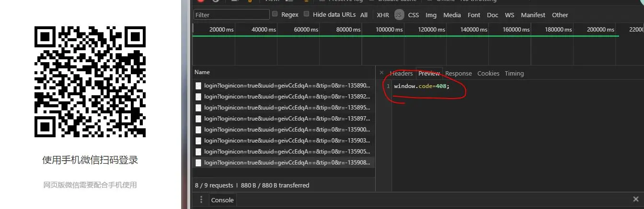Click the Name column header

[x=284, y=72]
